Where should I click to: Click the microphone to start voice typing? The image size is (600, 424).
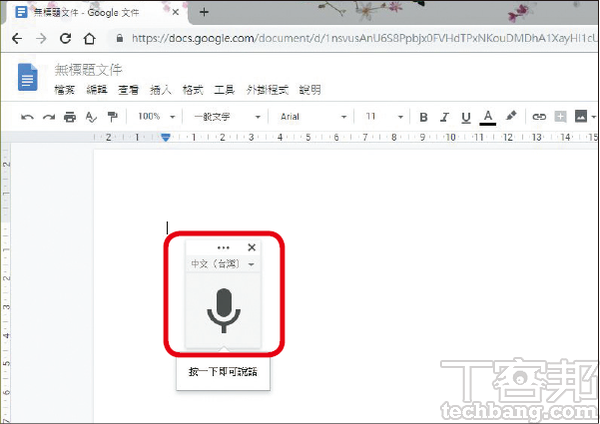pos(224,310)
